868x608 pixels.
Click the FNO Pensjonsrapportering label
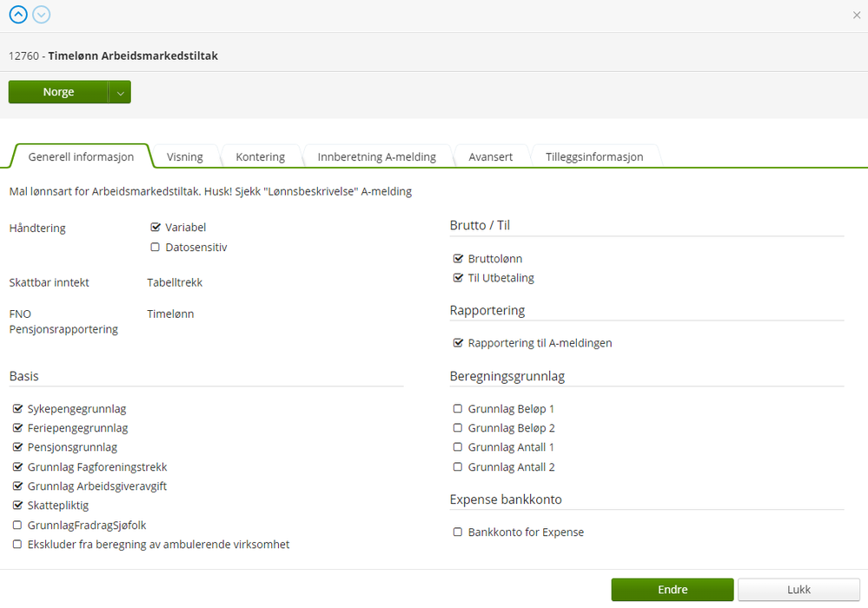(x=63, y=321)
